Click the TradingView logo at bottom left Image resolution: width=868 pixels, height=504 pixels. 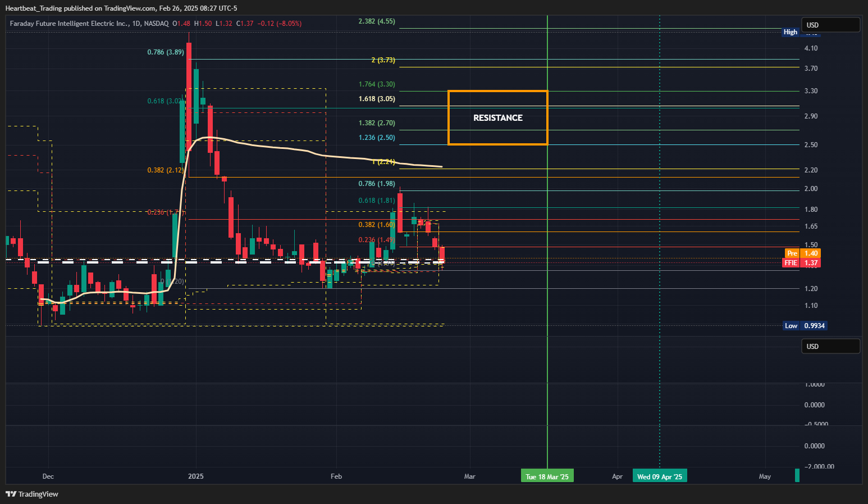32,494
